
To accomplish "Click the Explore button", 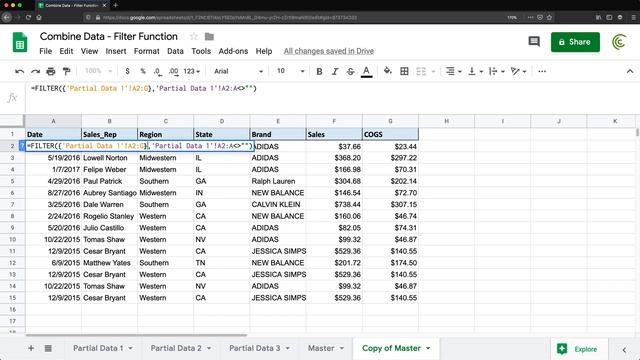I will 579,349.
